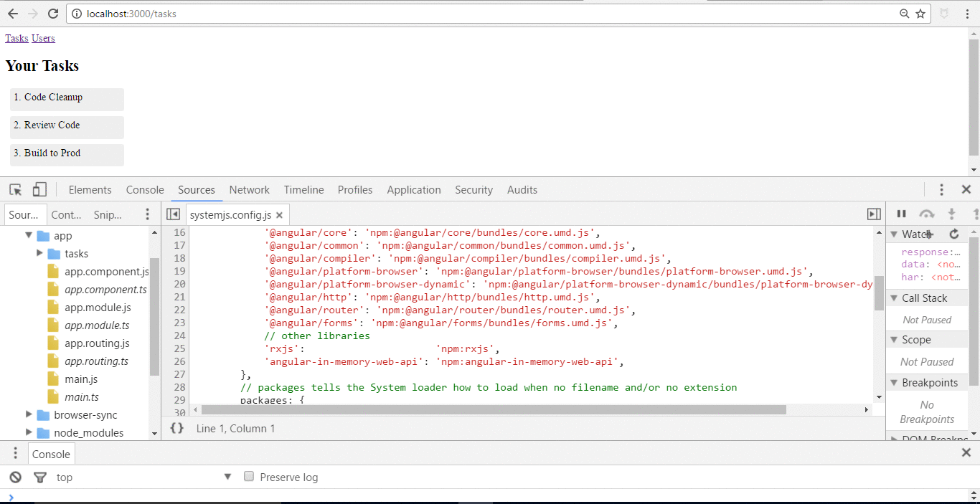The image size is (980, 504).
Task: Click the pretty-print braces icon in status bar
Action: tap(177, 428)
